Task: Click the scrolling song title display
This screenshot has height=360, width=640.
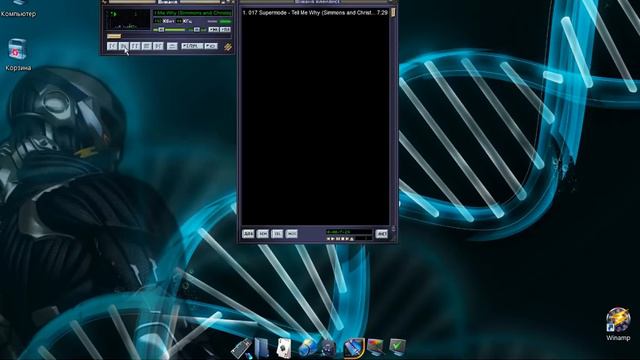Action: [x=192, y=13]
